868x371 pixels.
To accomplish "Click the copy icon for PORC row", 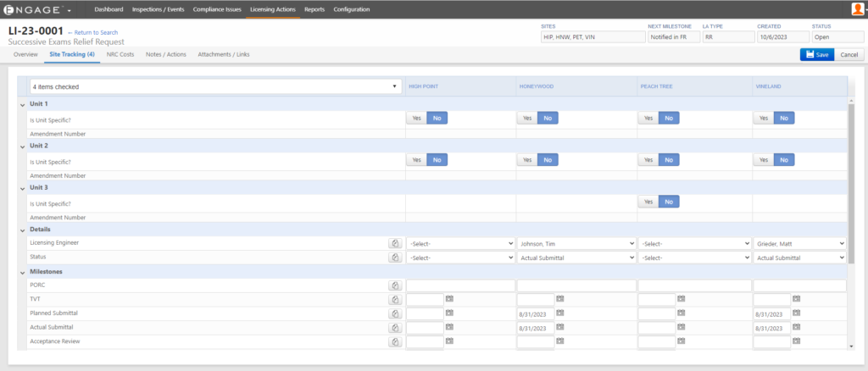I will pos(395,285).
